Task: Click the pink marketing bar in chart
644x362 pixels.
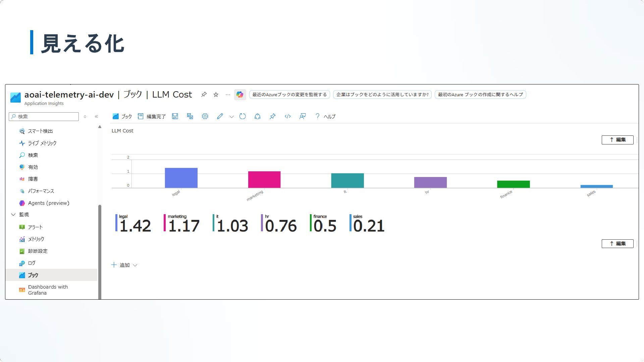Action: click(x=264, y=180)
